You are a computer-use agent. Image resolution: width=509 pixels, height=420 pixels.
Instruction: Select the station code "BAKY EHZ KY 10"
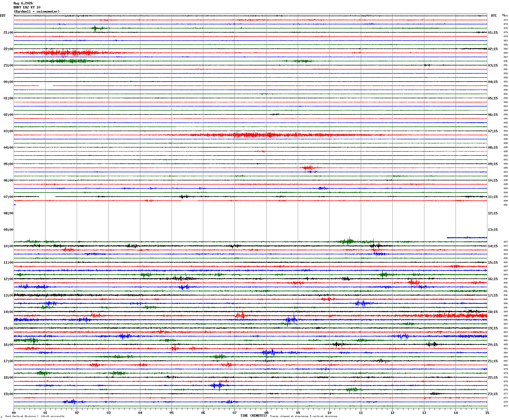[x=27, y=7]
